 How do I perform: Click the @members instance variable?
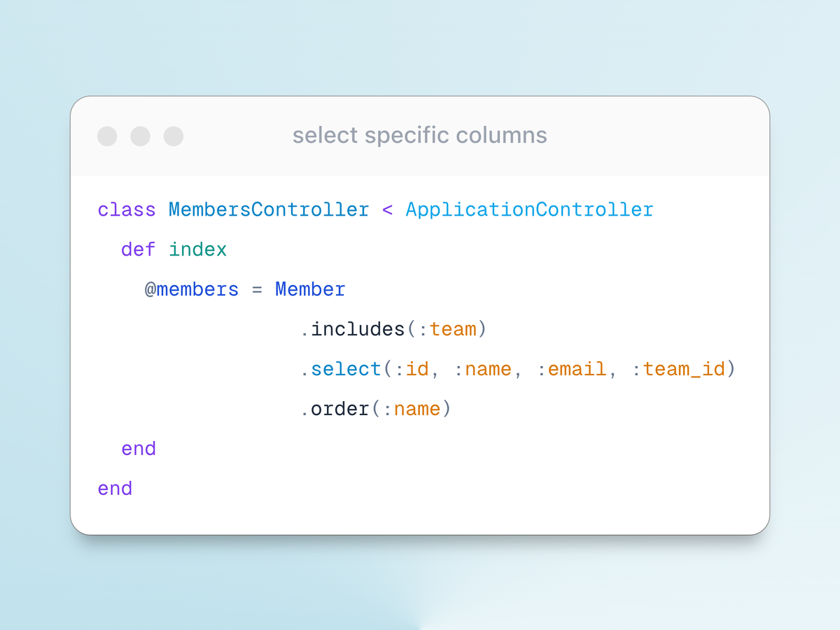192,290
